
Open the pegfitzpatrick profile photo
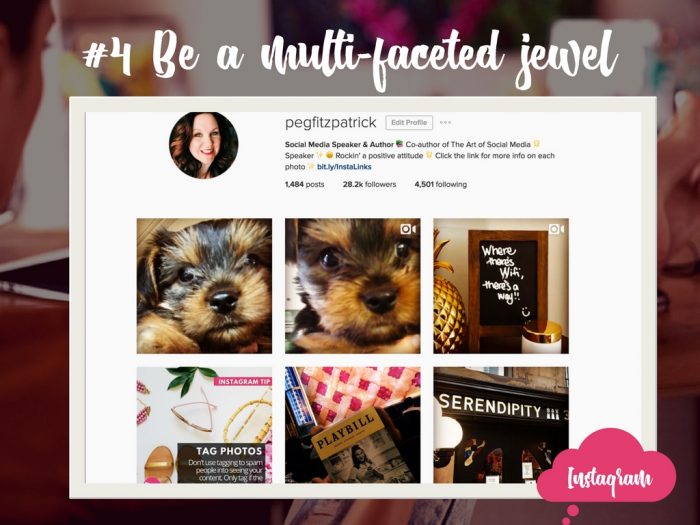tap(204, 145)
